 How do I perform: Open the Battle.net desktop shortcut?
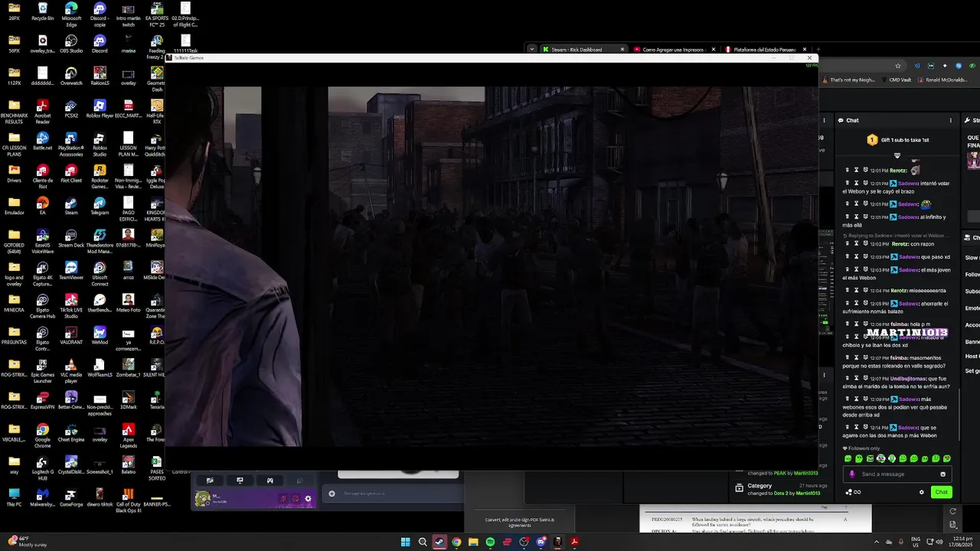pos(43,142)
